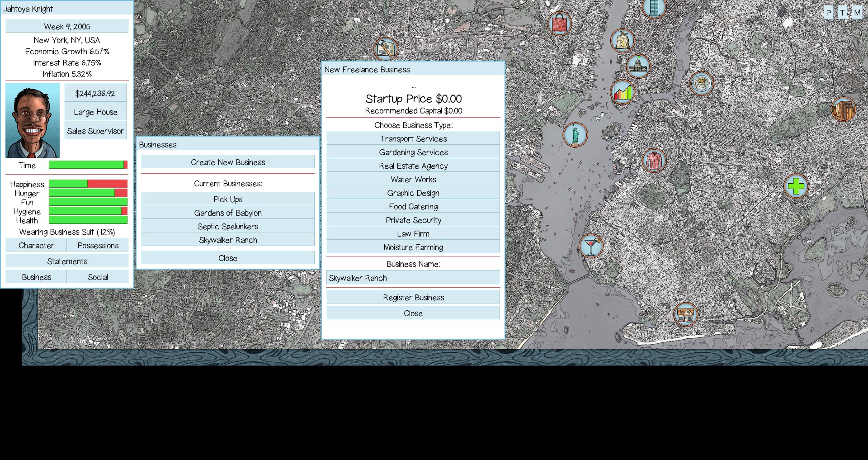This screenshot has width=868, height=460.
Task: Click the Time progress bar
Action: click(88, 165)
